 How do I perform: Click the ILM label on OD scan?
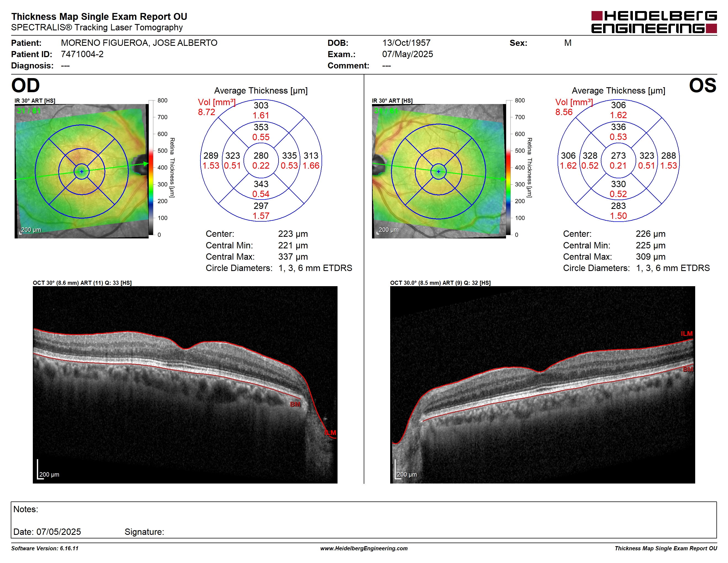(x=330, y=432)
